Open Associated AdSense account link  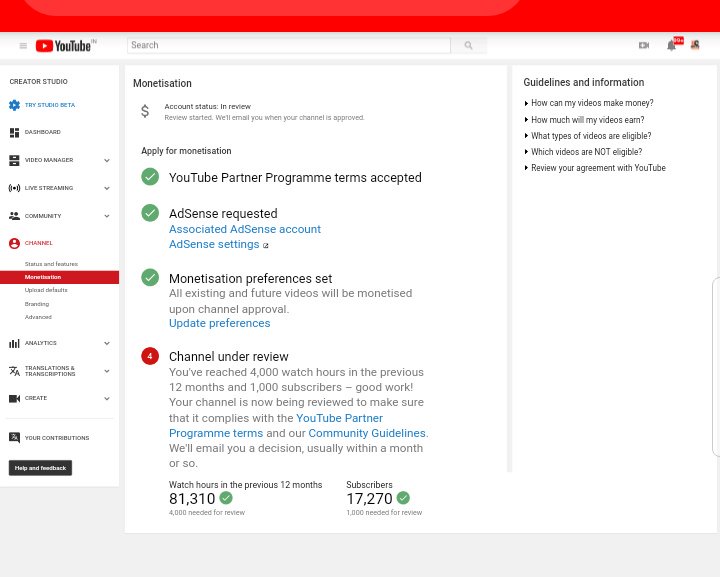[245, 229]
